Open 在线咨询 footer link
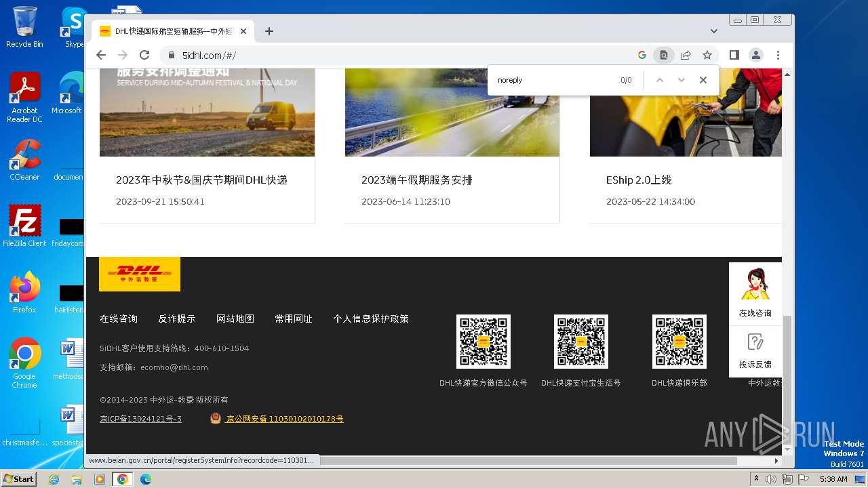 tap(119, 319)
